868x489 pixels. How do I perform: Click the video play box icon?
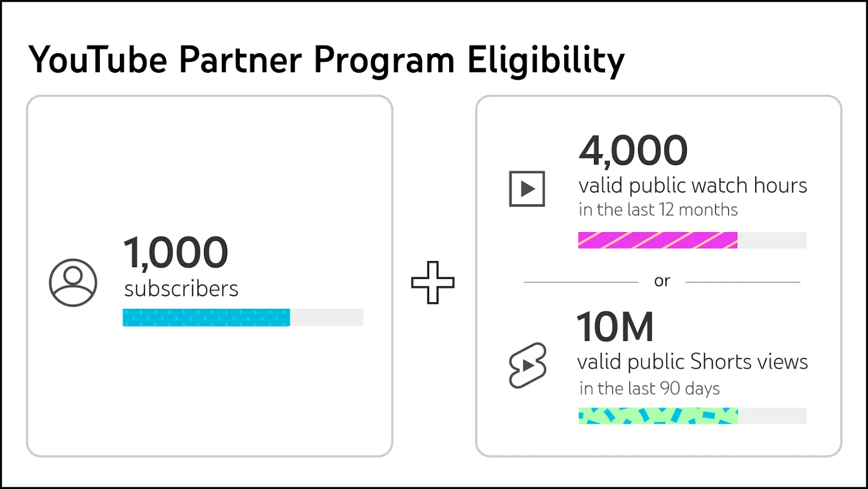tap(526, 189)
